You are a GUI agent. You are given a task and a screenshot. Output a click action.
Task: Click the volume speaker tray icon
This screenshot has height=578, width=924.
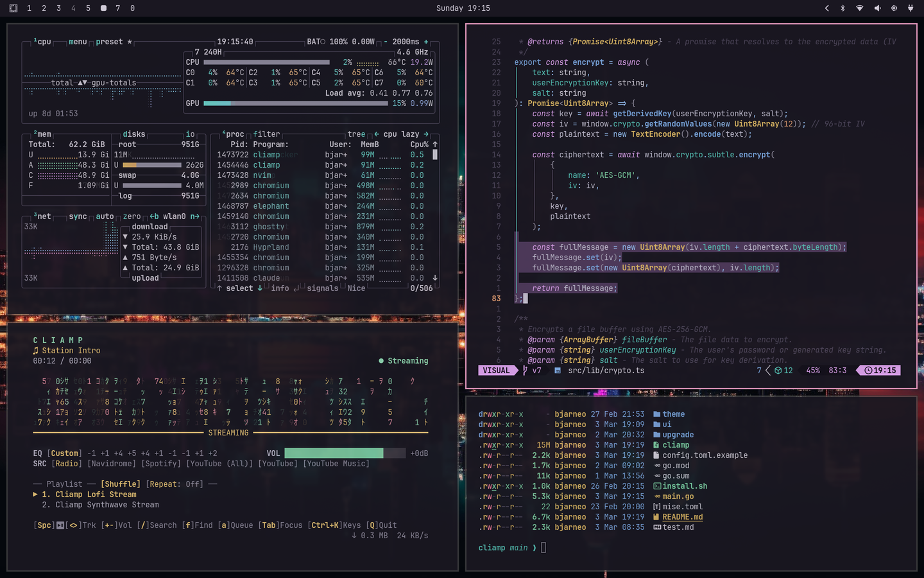click(x=877, y=8)
